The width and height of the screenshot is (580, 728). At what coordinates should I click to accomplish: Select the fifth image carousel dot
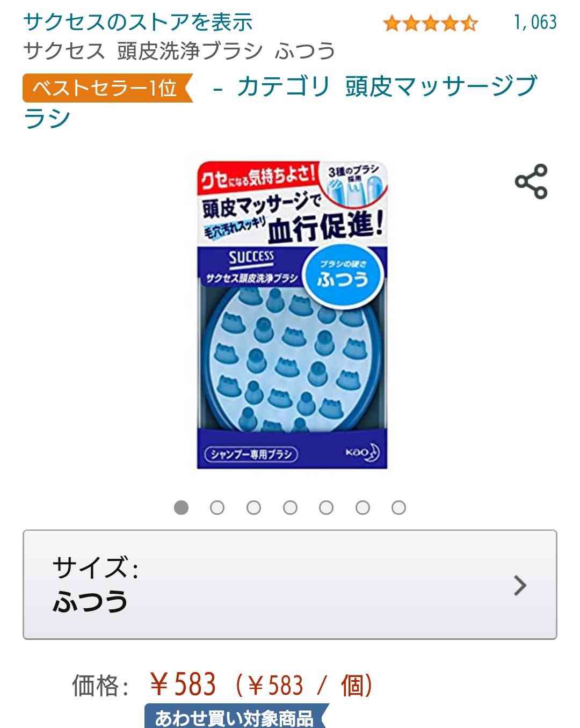326,507
